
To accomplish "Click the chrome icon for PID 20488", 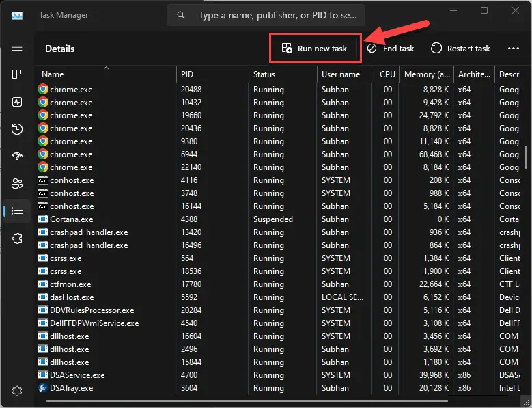I will (x=43, y=90).
